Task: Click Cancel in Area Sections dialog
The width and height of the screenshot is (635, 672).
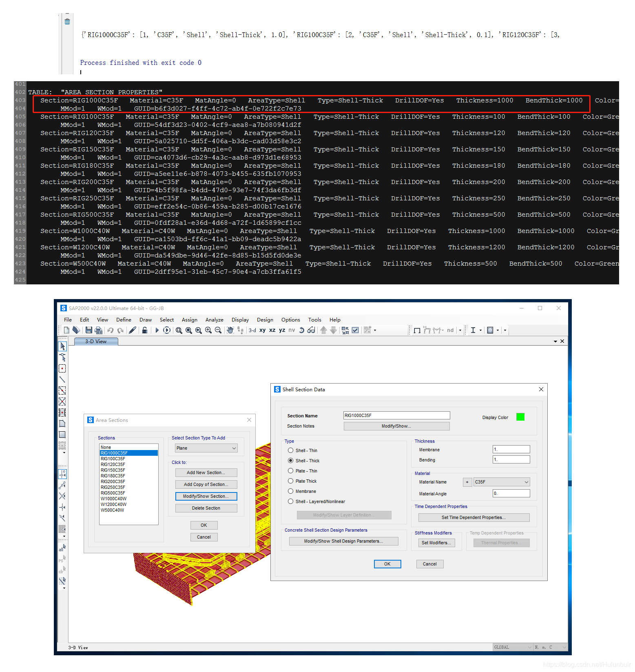Action: coord(204,537)
